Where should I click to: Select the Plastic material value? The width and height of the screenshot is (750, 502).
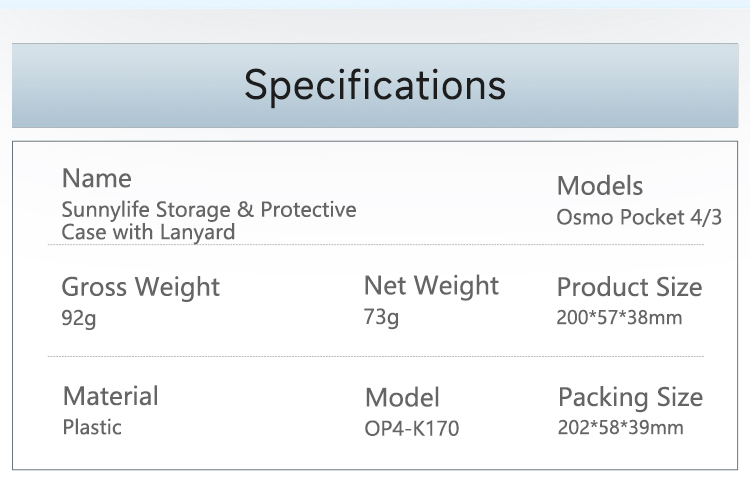[92, 427]
